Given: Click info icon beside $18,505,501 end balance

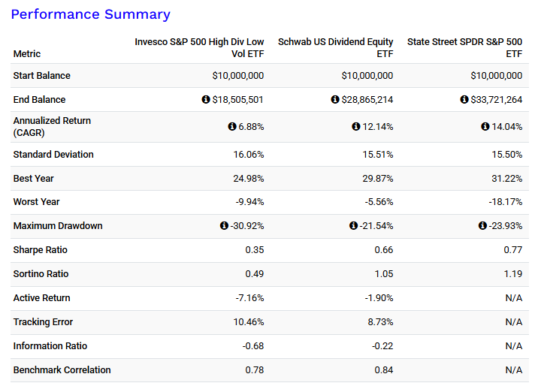Looking at the screenshot, I should click(206, 100).
